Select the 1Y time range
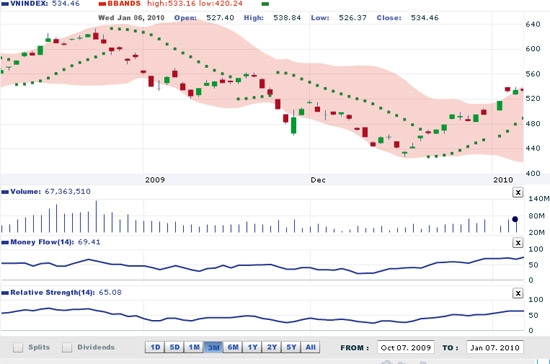The height and width of the screenshot is (364, 550). point(252,347)
